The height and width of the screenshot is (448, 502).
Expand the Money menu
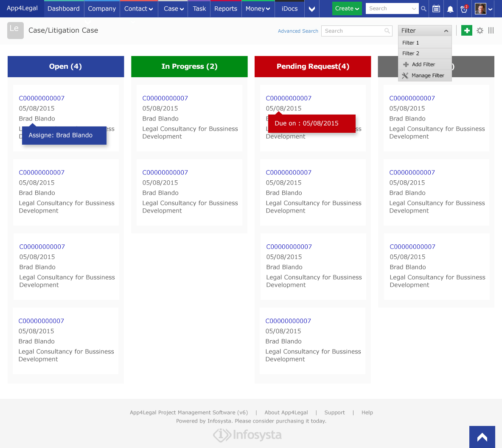point(258,8)
